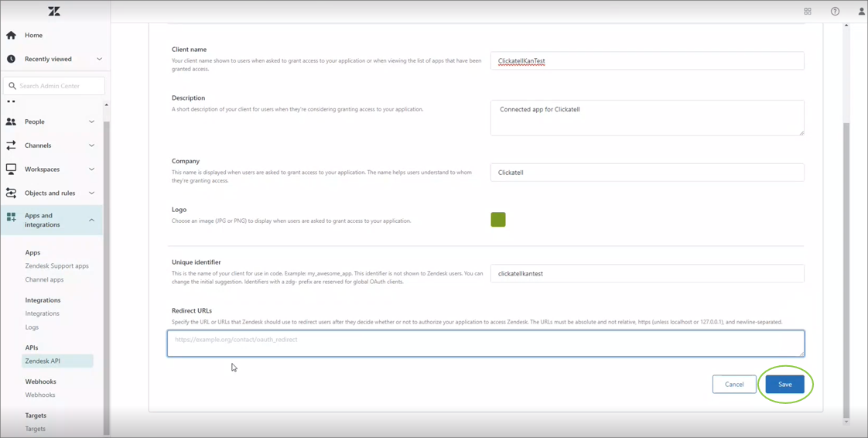This screenshot has height=438, width=868.
Task: Open Zendesk Support apps page
Action: 56,265
